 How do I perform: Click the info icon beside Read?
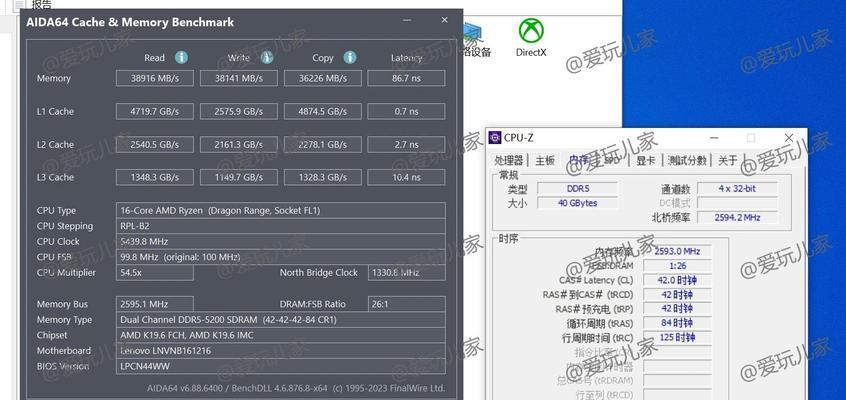(181, 57)
